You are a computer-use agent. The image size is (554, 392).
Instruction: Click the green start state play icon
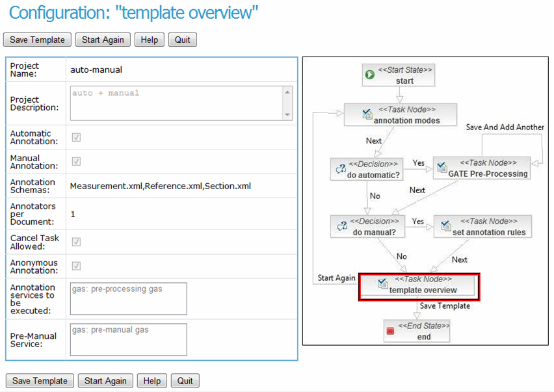pyautogui.click(x=370, y=75)
